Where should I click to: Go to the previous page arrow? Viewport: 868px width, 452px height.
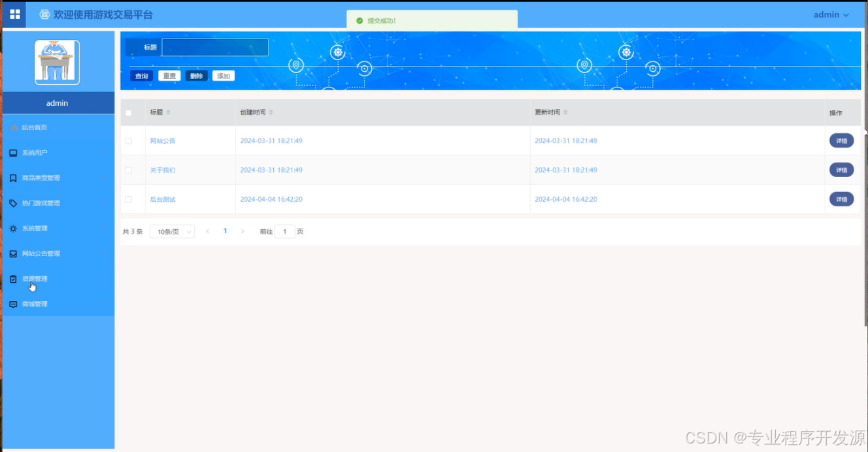(208, 231)
